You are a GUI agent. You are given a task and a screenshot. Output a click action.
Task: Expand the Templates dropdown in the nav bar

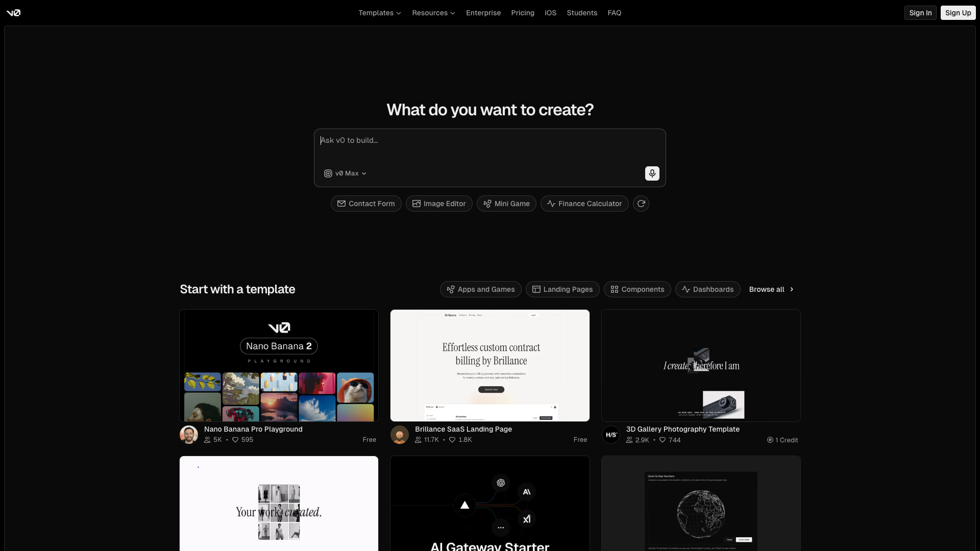(379, 13)
